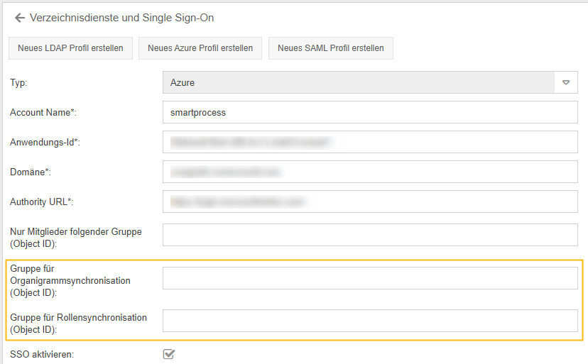Screen dimensions: 588x364
Task: Select the Domäne text field
Action: (x=370, y=172)
